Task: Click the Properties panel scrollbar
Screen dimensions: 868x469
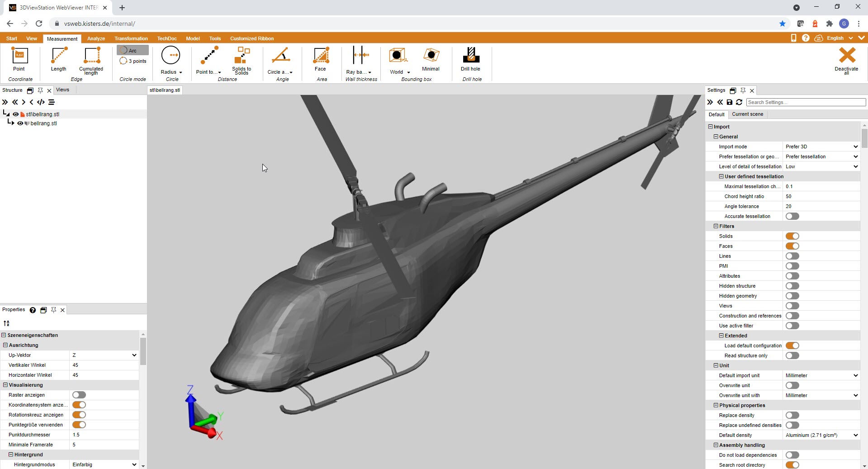Action: coord(143,351)
